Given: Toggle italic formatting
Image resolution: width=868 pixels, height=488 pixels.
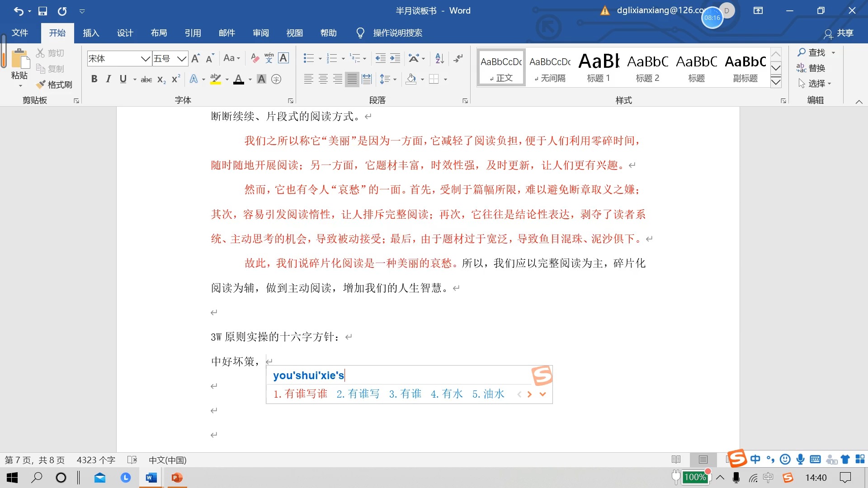Looking at the screenshot, I should [x=108, y=79].
